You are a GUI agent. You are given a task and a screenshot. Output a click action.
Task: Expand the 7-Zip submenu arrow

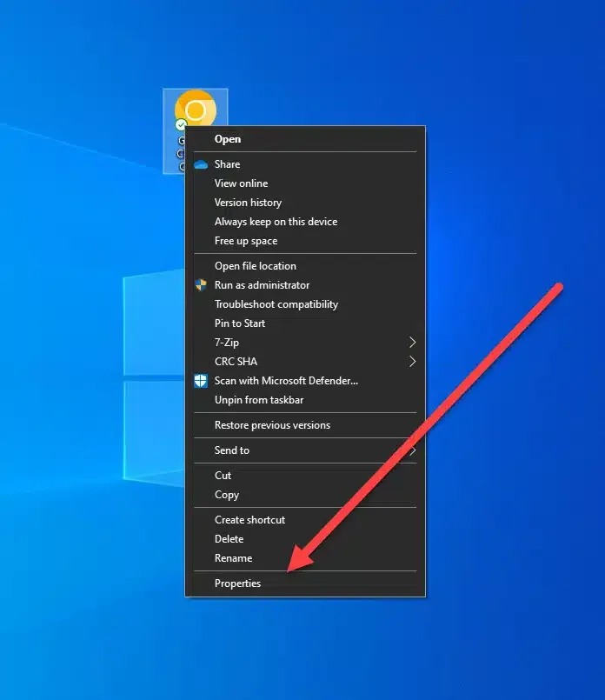[412, 343]
